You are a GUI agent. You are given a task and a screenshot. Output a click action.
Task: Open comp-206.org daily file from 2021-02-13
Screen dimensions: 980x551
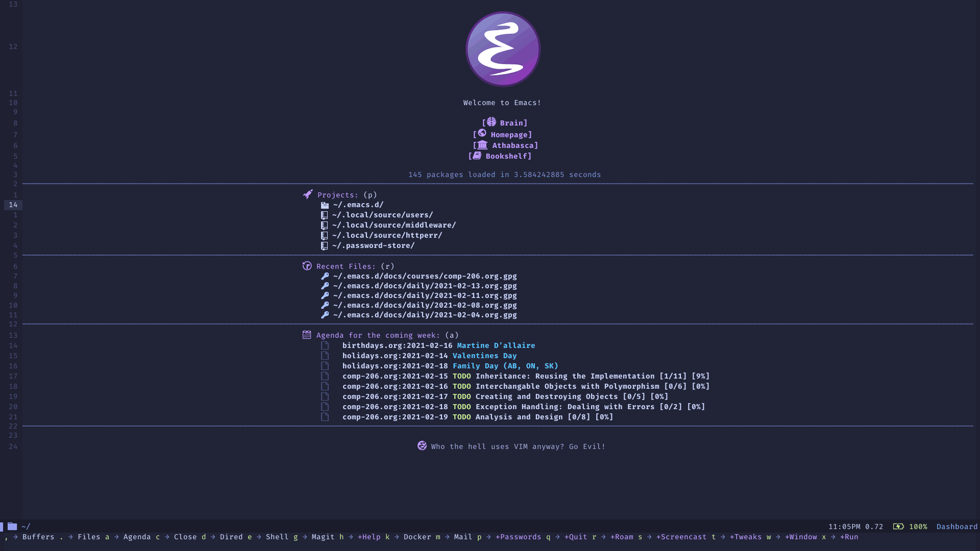[x=423, y=285]
